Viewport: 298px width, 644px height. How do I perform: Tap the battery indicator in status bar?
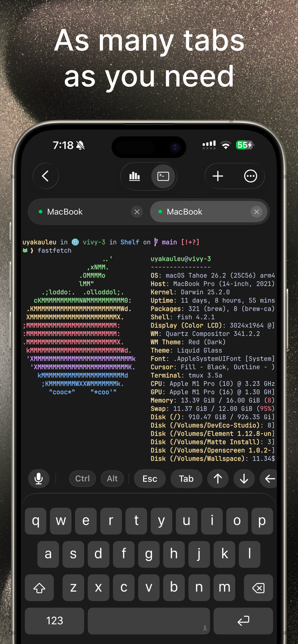point(245,145)
